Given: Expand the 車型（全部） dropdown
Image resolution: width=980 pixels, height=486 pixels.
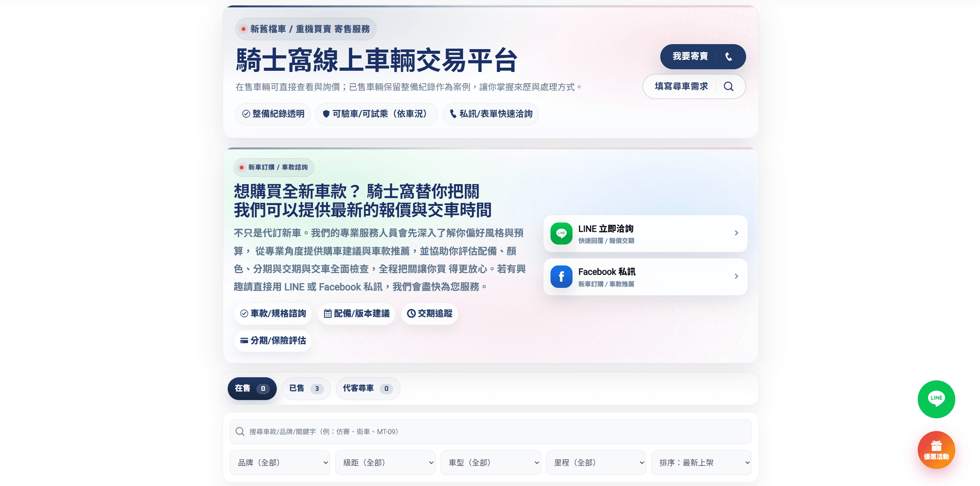Looking at the screenshot, I should (491, 462).
